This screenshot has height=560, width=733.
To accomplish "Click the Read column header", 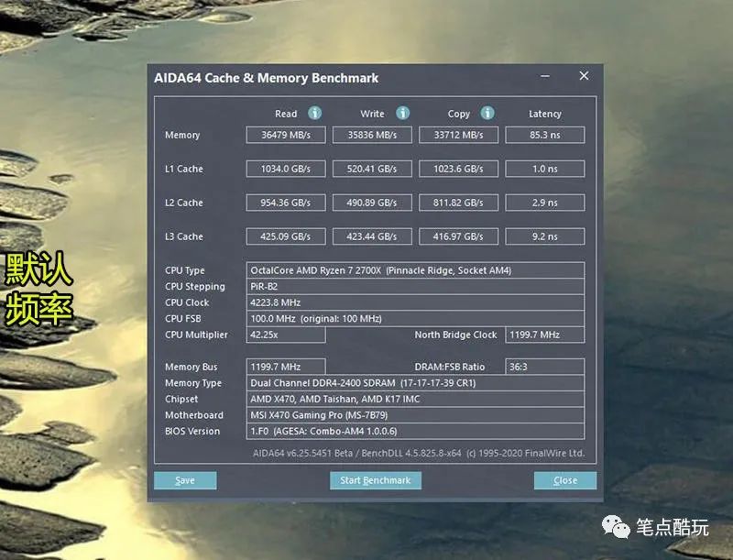I will [x=286, y=114].
